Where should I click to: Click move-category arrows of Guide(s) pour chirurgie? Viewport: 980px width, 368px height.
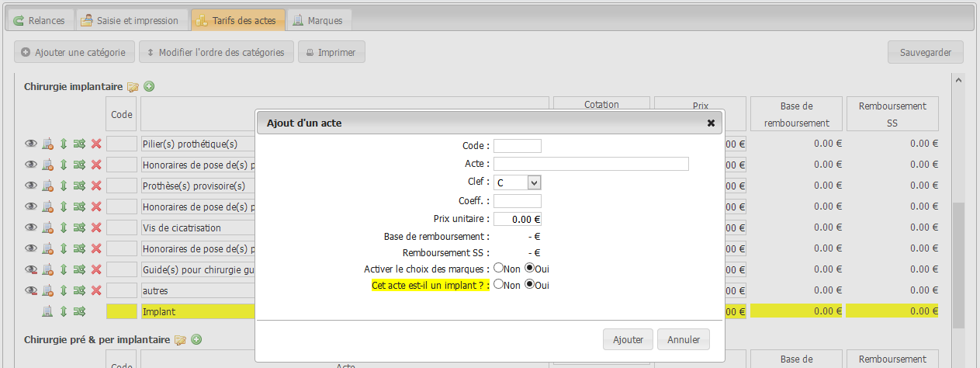[79, 269]
